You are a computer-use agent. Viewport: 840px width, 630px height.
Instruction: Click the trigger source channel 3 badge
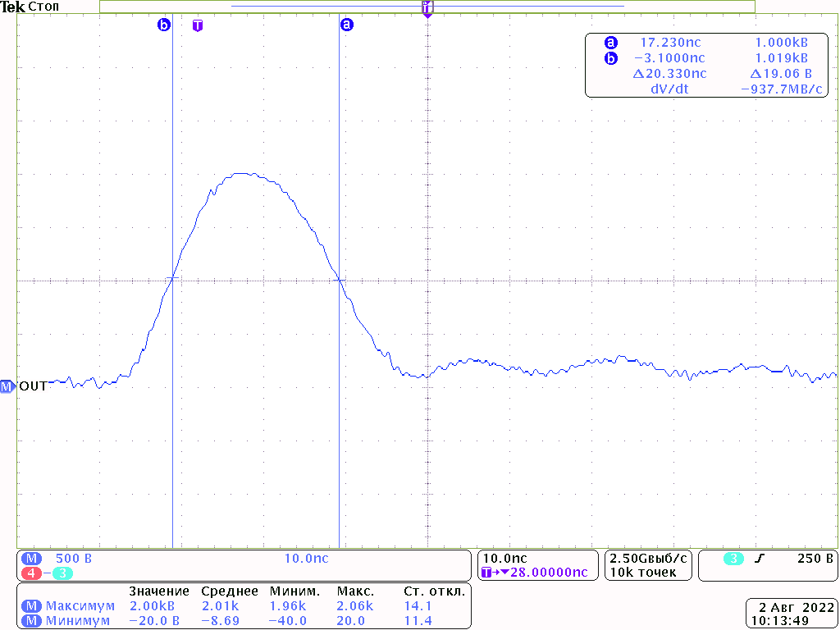click(x=733, y=559)
